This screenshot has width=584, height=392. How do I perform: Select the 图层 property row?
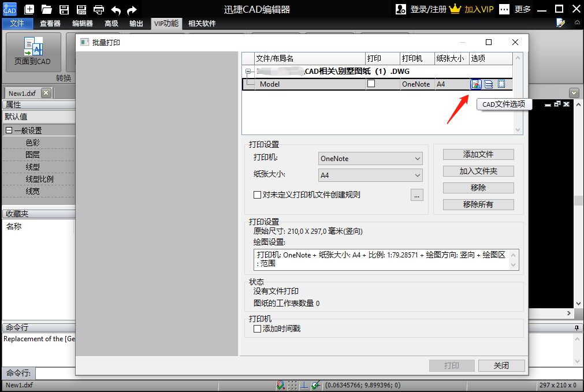coord(39,155)
